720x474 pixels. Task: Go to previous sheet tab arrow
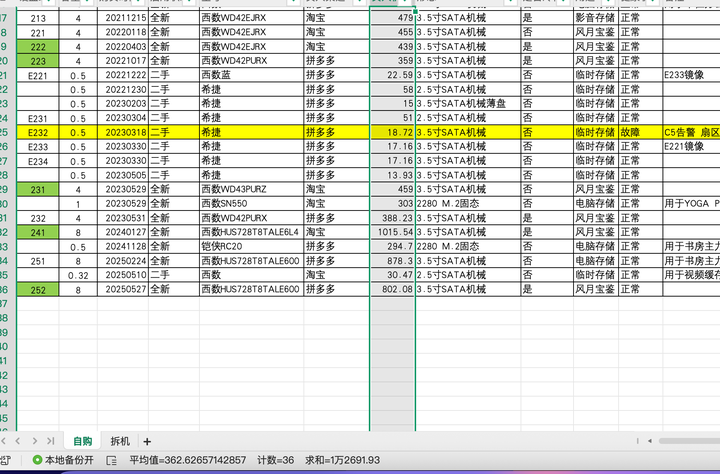[x=18, y=441]
